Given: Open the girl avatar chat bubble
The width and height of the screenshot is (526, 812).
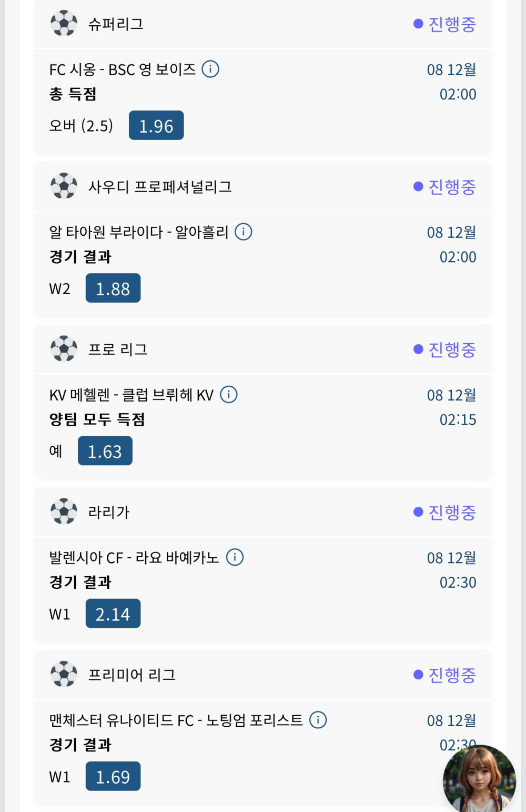Looking at the screenshot, I should [x=479, y=779].
